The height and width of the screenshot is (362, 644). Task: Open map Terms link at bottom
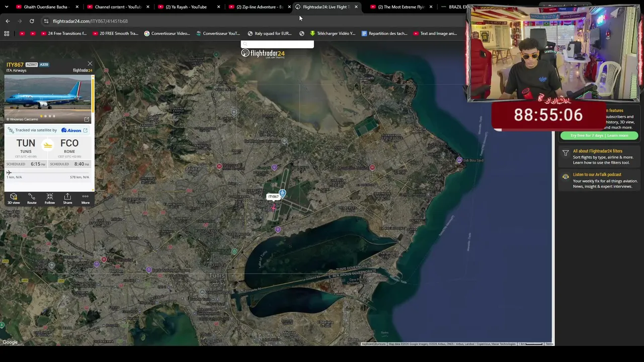click(x=549, y=344)
